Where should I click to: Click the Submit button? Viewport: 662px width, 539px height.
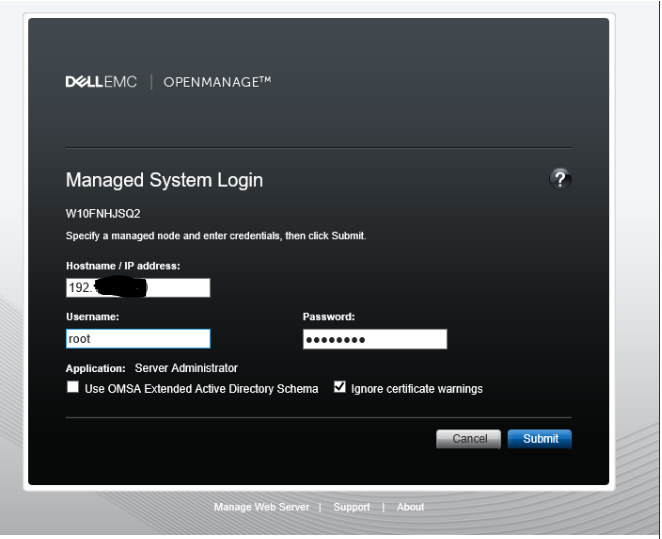(x=540, y=439)
